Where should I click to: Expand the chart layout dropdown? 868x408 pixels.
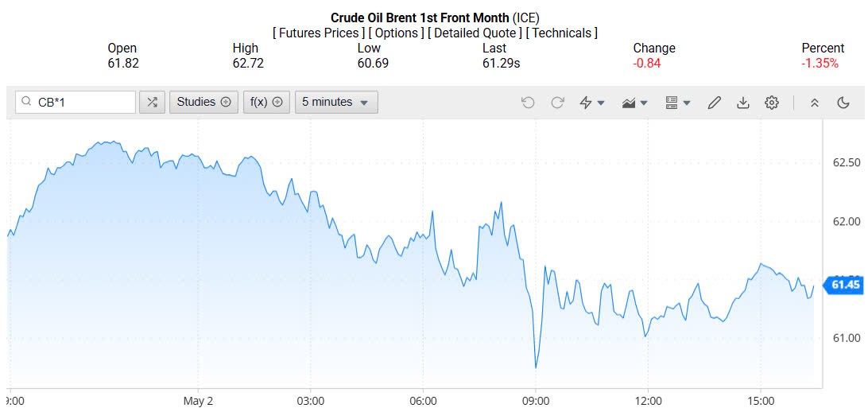coord(678,103)
